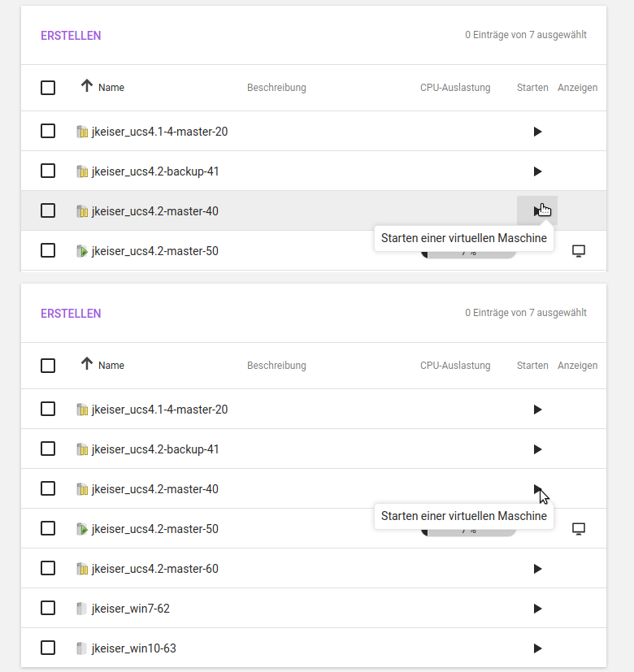Click the server icon beside jkeiser_win10-63

tap(81, 648)
